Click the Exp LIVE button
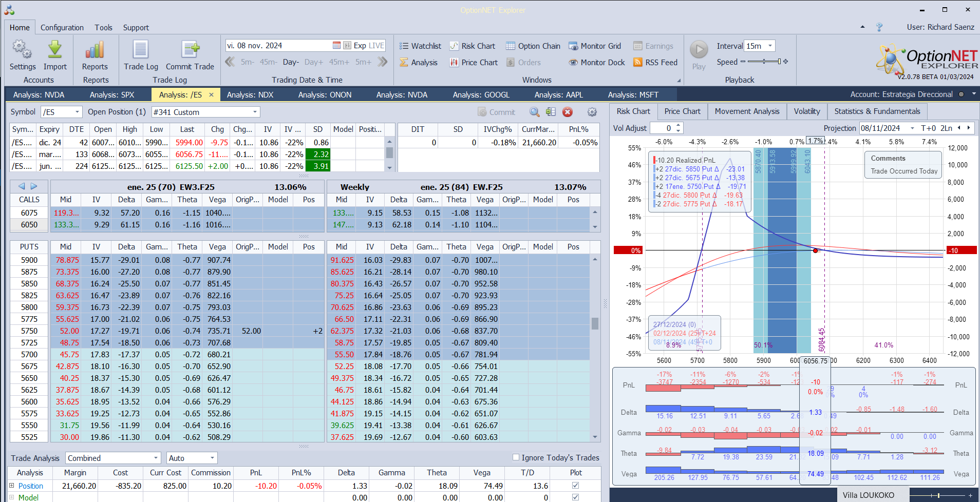The image size is (980, 502). pyautogui.click(x=369, y=46)
